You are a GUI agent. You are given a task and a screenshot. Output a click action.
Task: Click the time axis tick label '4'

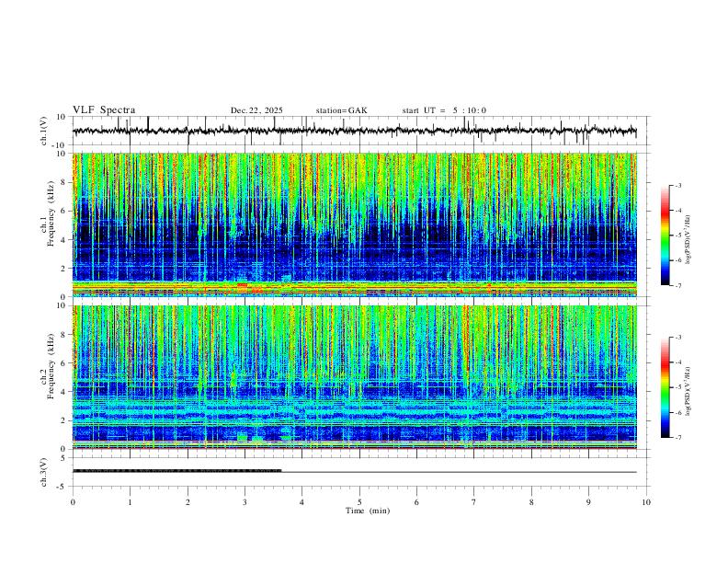[302, 502]
